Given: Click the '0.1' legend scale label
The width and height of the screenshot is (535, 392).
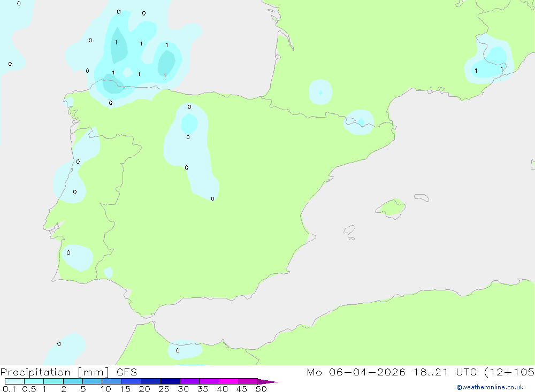Looking at the screenshot, I should [x=9, y=389].
